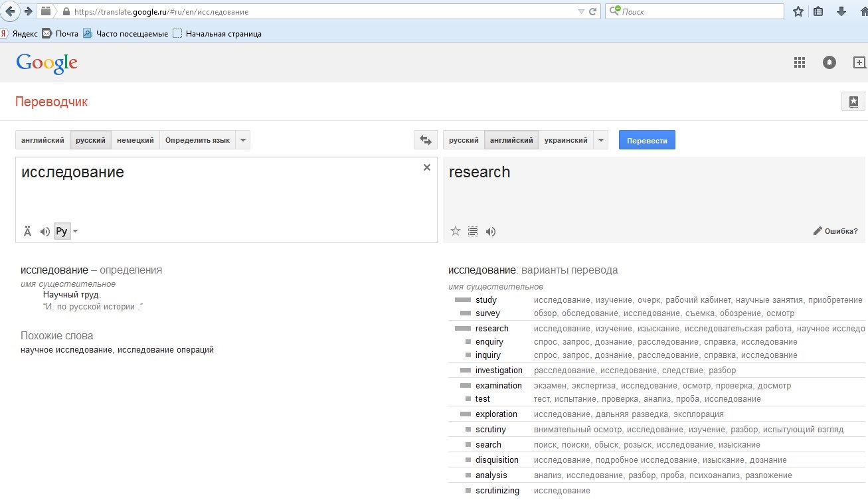Select all translation text icon
This screenshot has height=502, width=868.
point(473,231)
